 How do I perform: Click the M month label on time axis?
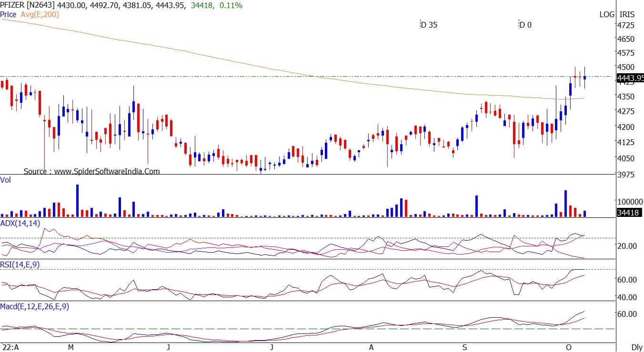[x=70, y=347]
